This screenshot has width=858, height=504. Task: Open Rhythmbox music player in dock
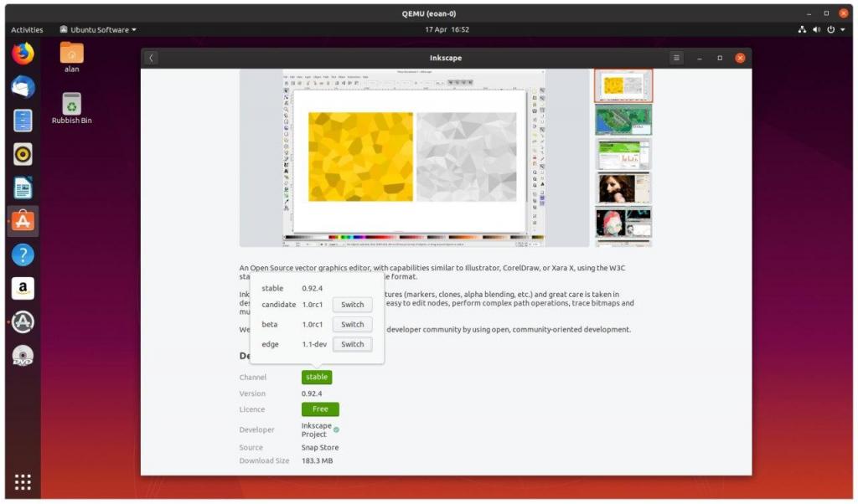23,154
